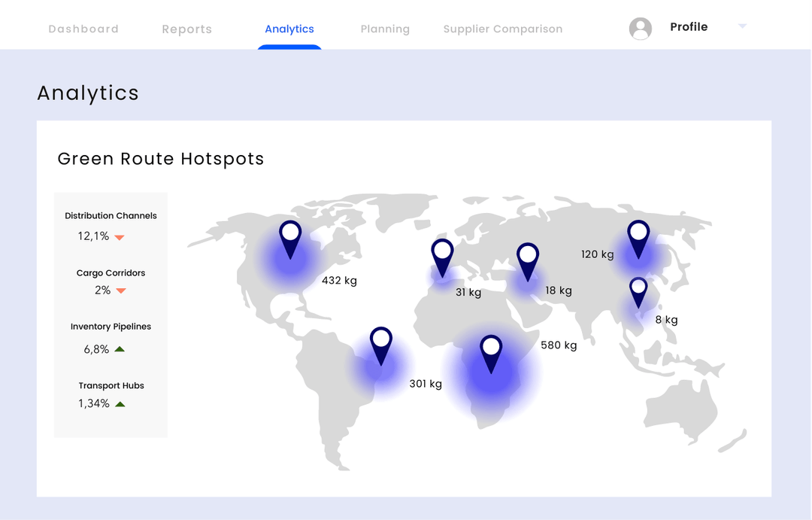
Task: Click the map pin over North America
Action: pos(290,235)
